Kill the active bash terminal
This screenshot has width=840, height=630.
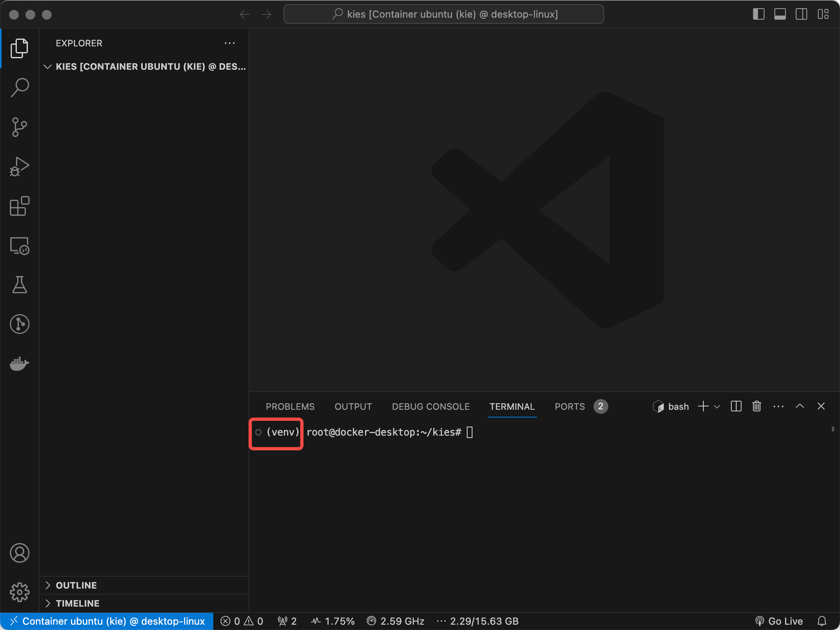[x=756, y=406]
